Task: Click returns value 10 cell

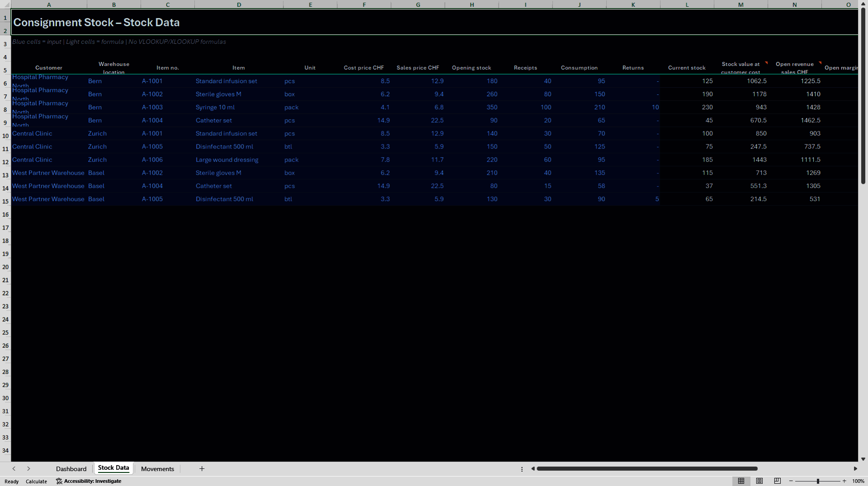Action: (x=633, y=107)
